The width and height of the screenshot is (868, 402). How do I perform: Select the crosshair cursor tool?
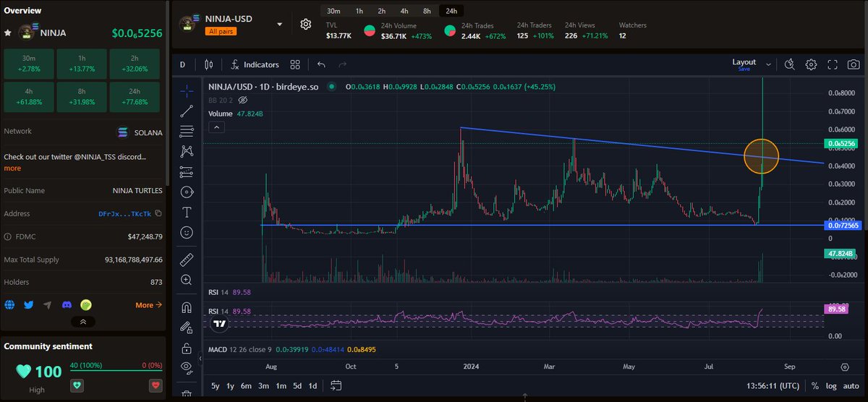(187, 91)
